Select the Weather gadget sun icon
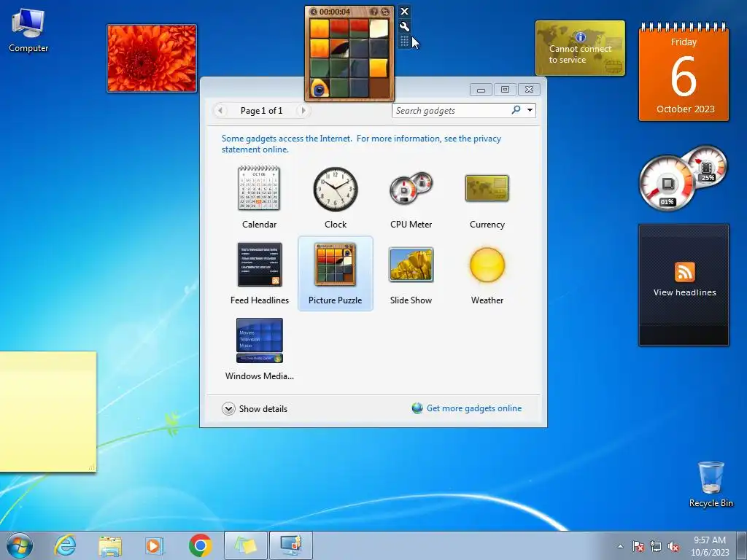Screen dimensions: 747x560 [487, 265]
